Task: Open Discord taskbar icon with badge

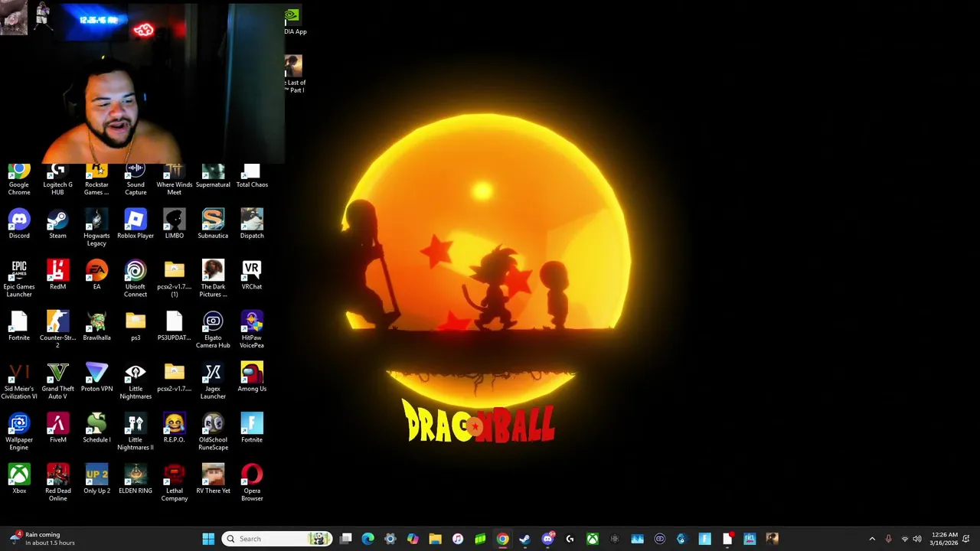Action: tap(547, 539)
